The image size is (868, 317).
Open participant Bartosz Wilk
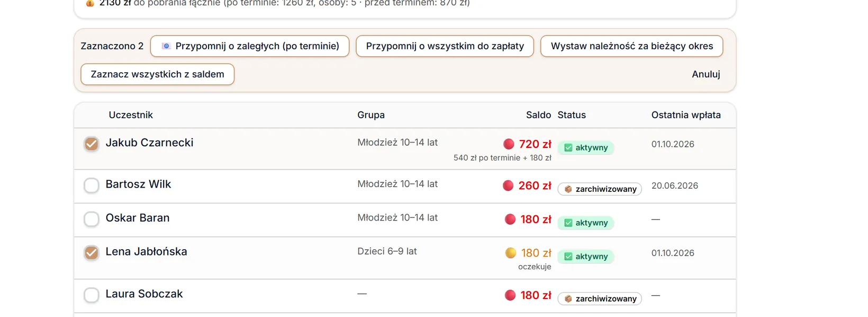(x=139, y=184)
